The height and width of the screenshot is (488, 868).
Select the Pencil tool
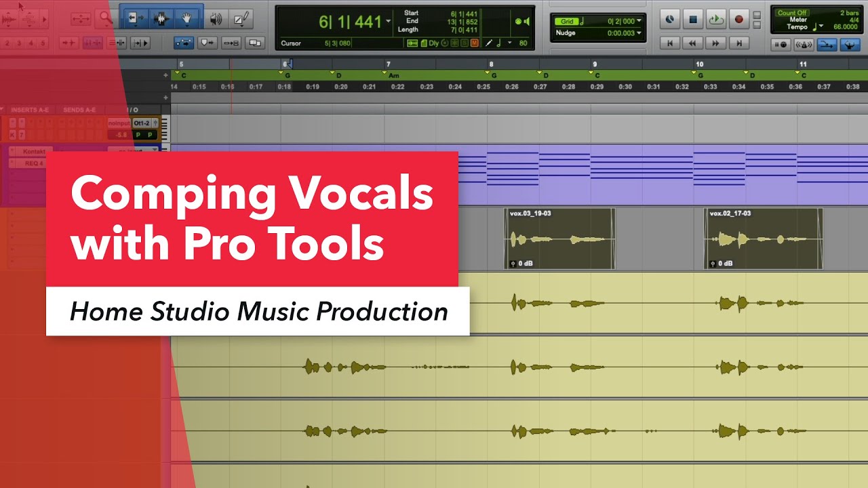coord(239,19)
